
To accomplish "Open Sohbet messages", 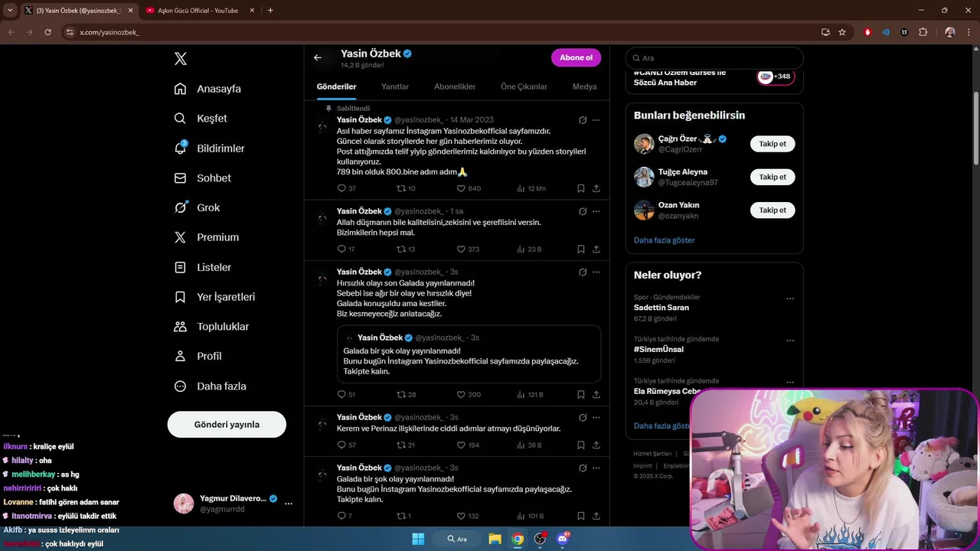I will [x=202, y=178].
